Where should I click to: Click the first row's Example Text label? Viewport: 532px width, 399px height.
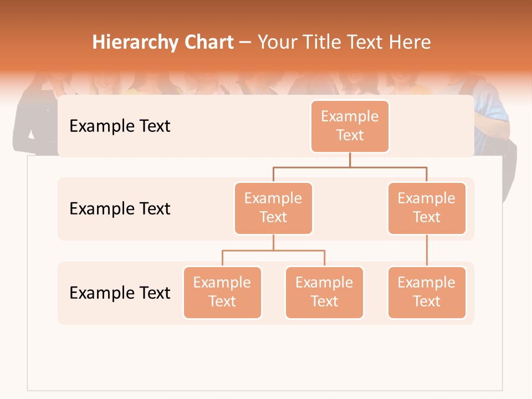click(x=120, y=126)
